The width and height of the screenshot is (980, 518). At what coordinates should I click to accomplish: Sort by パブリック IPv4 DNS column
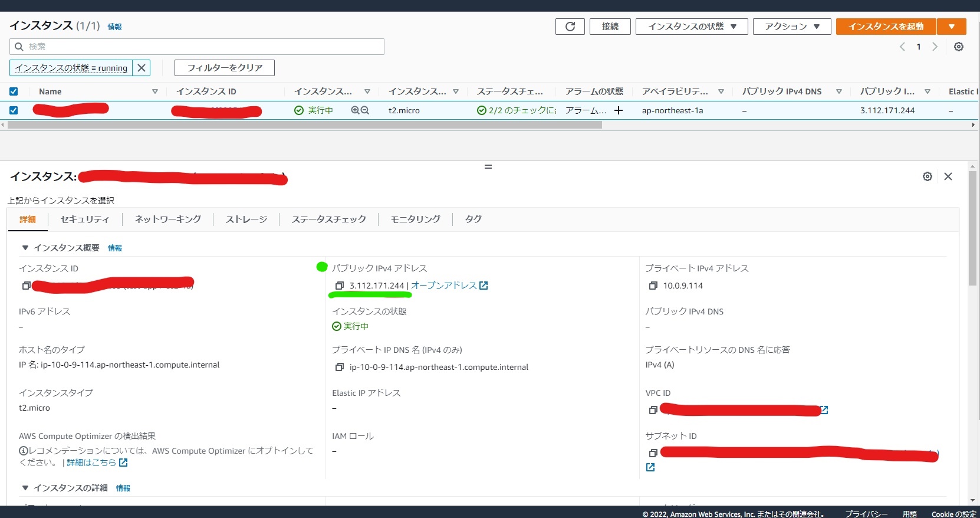click(839, 91)
